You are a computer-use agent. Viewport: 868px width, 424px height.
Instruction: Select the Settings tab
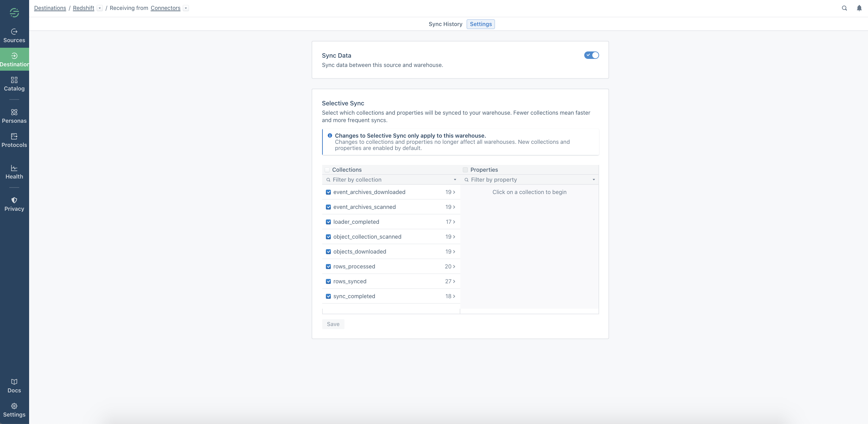tap(480, 24)
